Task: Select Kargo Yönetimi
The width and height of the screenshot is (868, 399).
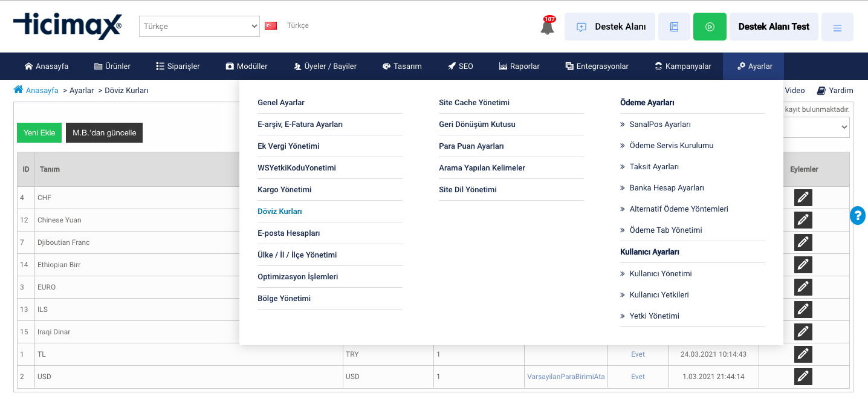Action: tap(285, 190)
